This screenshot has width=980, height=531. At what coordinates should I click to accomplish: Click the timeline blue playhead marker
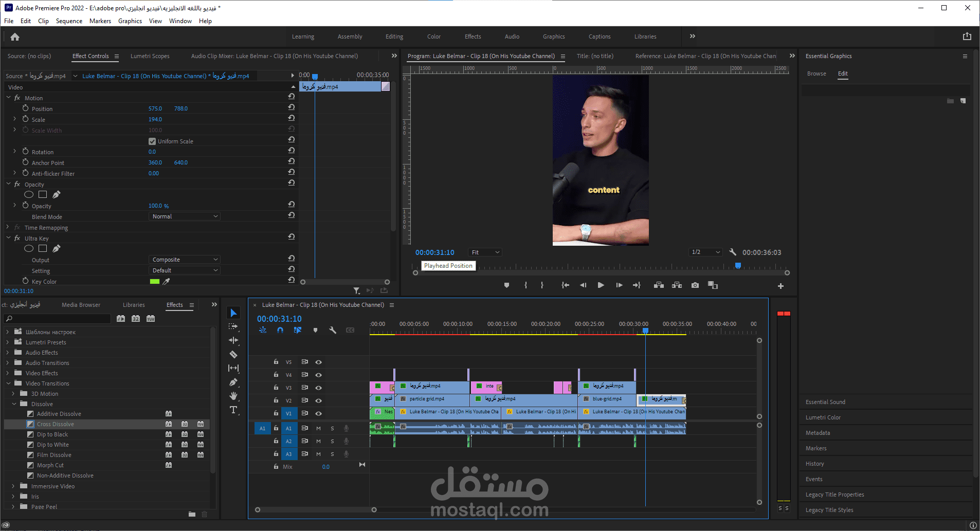point(645,331)
